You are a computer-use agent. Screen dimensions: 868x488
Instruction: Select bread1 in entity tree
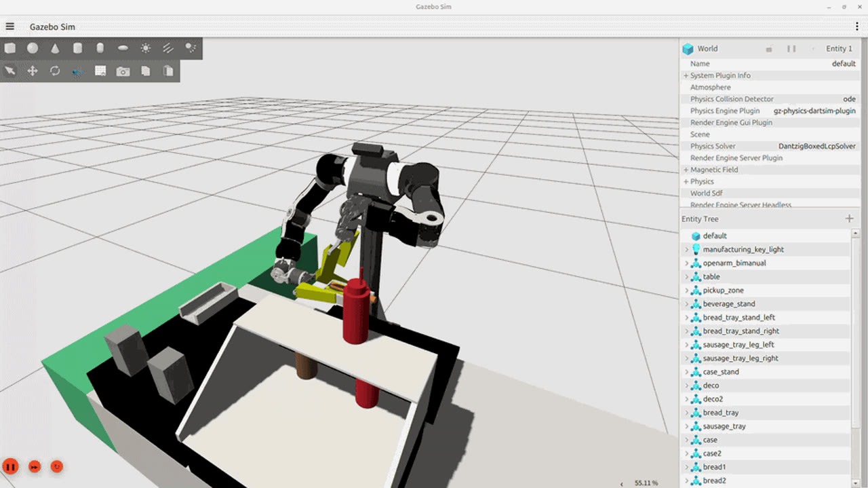(x=766, y=466)
